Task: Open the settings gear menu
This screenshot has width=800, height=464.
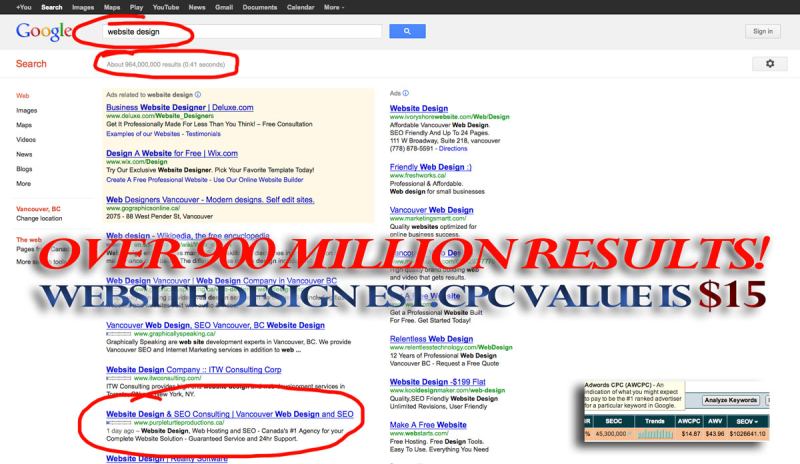Action: coord(769,63)
